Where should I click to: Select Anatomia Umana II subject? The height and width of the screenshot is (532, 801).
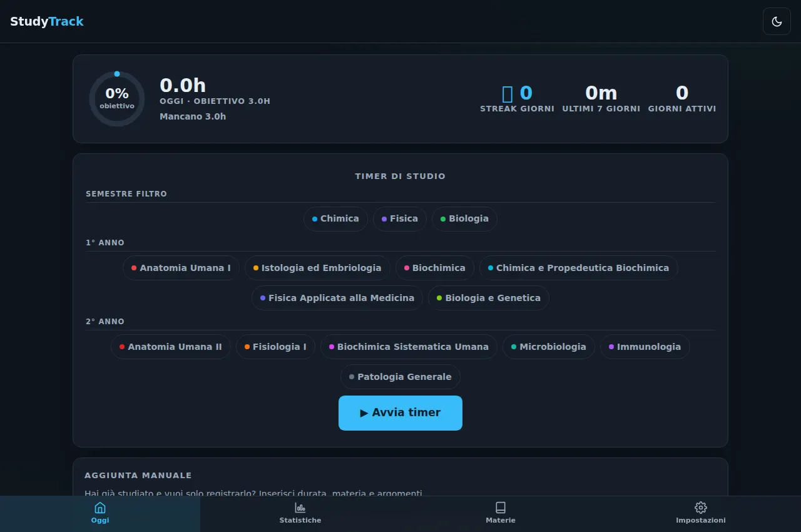(171, 347)
